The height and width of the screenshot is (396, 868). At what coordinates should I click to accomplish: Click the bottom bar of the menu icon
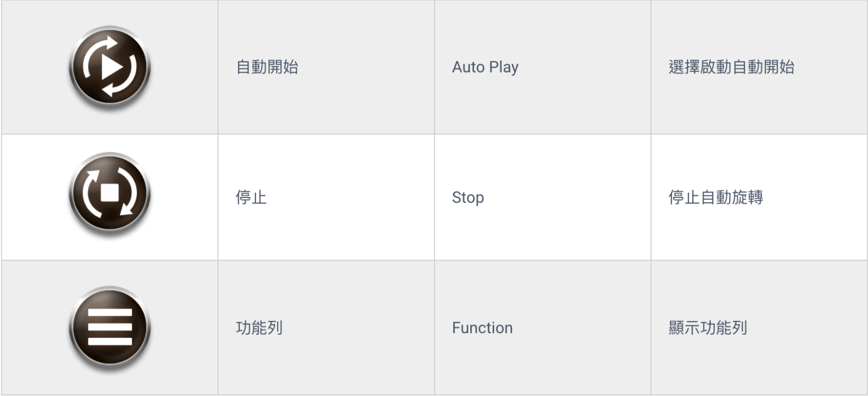pos(110,341)
